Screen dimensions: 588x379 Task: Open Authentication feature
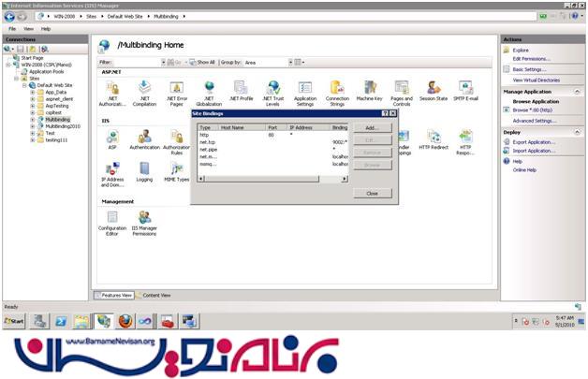click(144, 139)
